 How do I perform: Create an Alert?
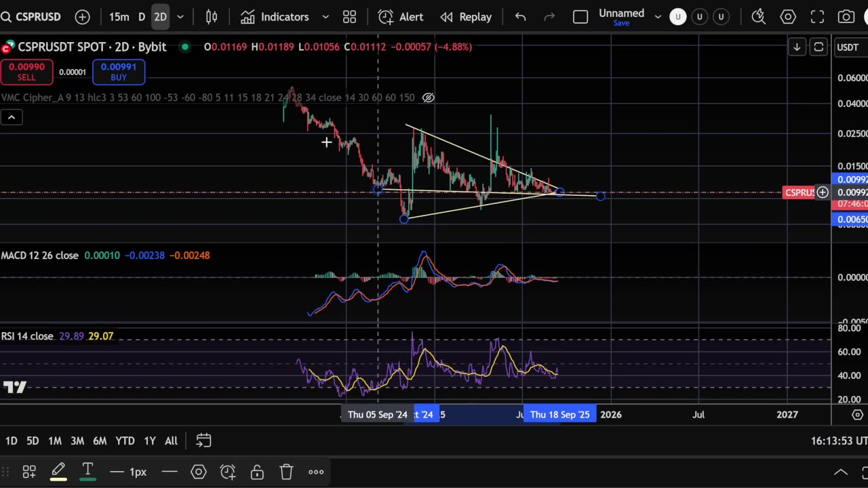click(x=401, y=17)
